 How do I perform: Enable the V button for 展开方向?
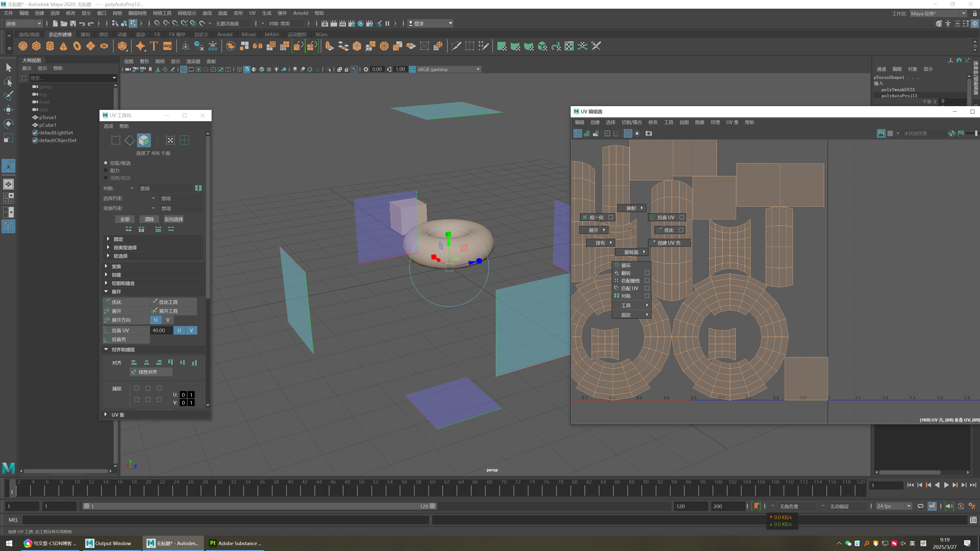click(168, 320)
